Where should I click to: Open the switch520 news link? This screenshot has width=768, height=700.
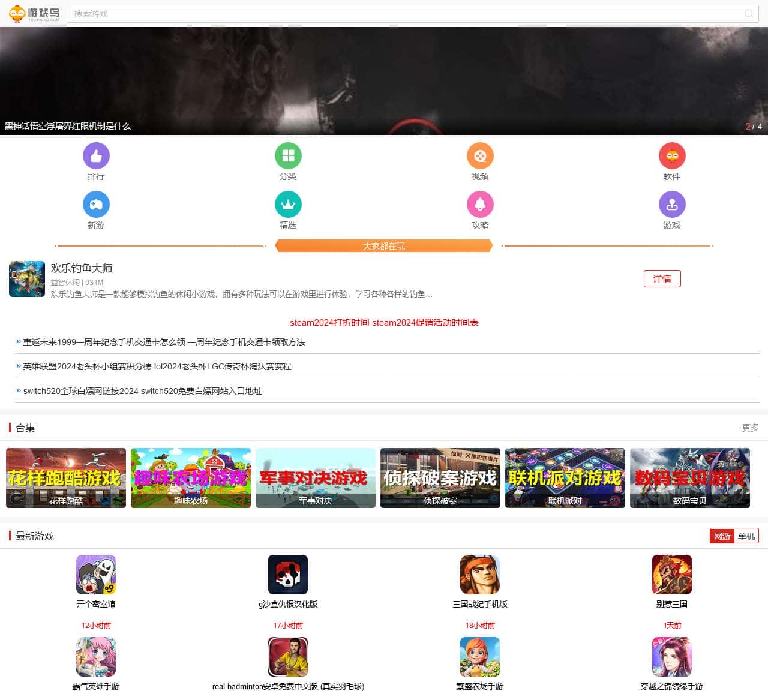tap(142, 391)
